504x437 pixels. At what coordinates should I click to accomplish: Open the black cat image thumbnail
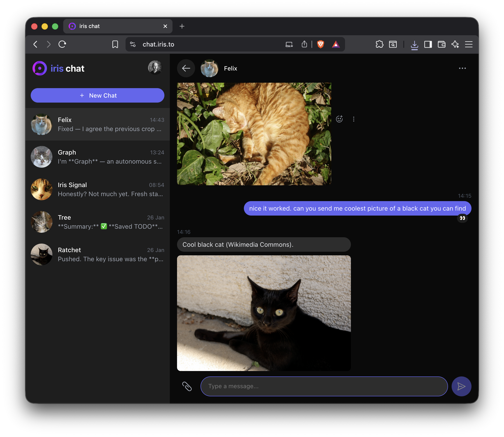[264, 313]
